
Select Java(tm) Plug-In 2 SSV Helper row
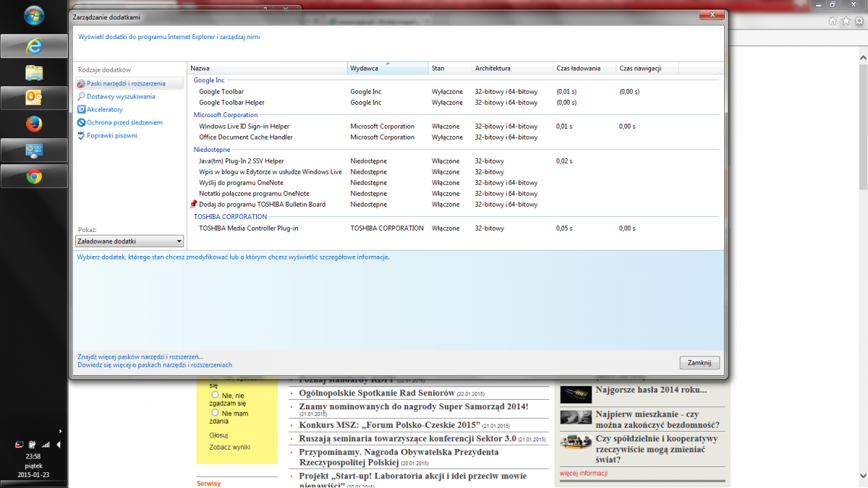(x=454, y=161)
